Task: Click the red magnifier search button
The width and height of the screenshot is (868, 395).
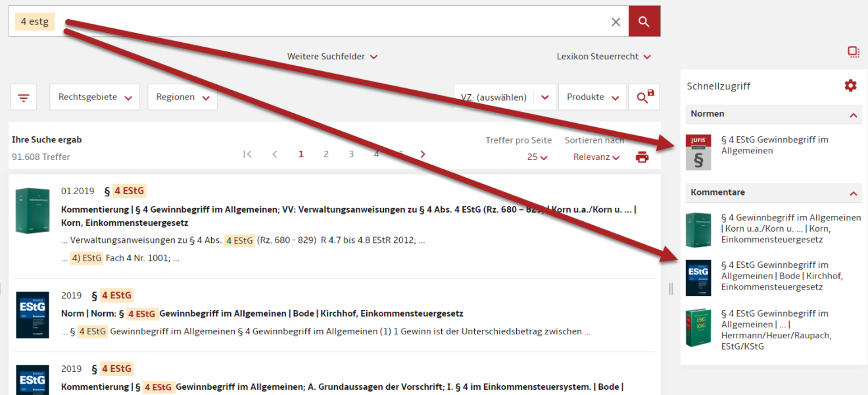Action: (x=644, y=22)
